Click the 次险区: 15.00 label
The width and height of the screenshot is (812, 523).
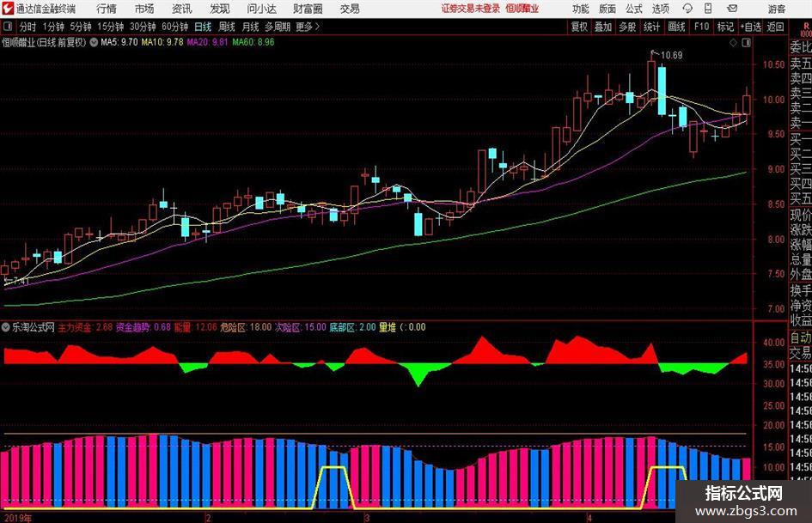301,327
